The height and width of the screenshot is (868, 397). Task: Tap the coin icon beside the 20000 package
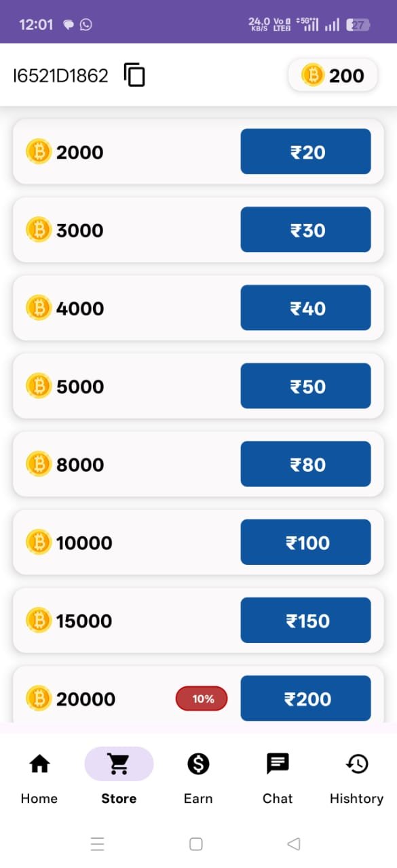tap(39, 698)
